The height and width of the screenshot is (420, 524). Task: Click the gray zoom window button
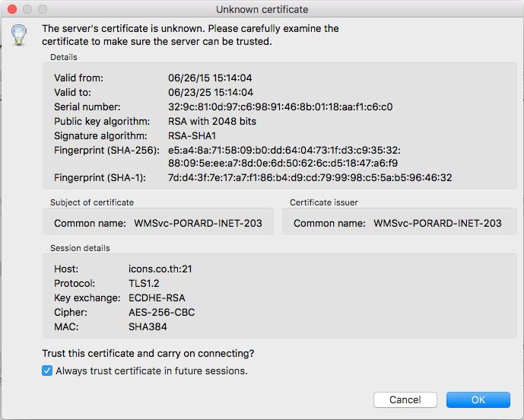click(43, 9)
